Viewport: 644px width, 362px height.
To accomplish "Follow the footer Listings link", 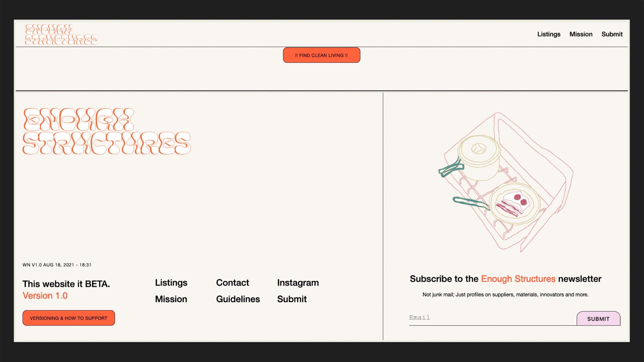I will (171, 283).
